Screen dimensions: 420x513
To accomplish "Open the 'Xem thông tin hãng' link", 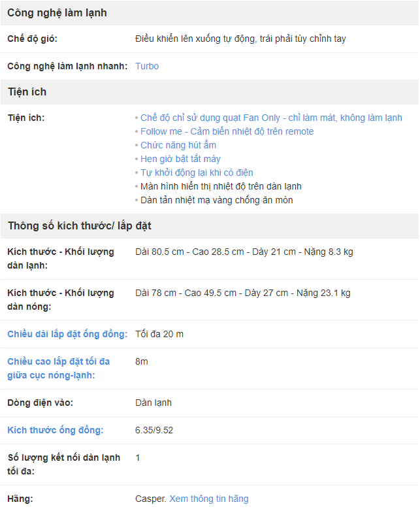I will click(209, 499).
